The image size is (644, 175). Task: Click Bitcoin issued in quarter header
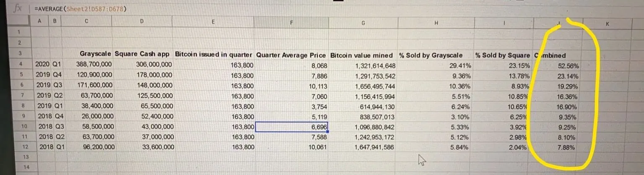coord(214,55)
